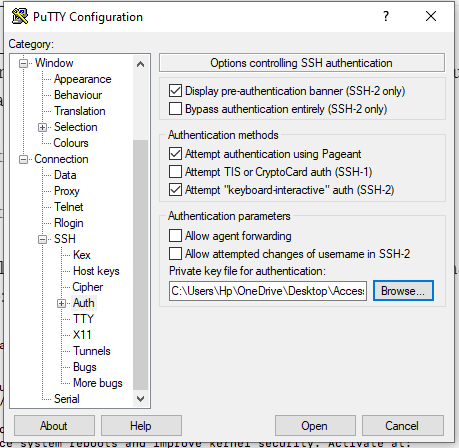The width and height of the screenshot is (459, 448).
Task: Expand the Selection tree node
Action: pyautogui.click(x=42, y=127)
